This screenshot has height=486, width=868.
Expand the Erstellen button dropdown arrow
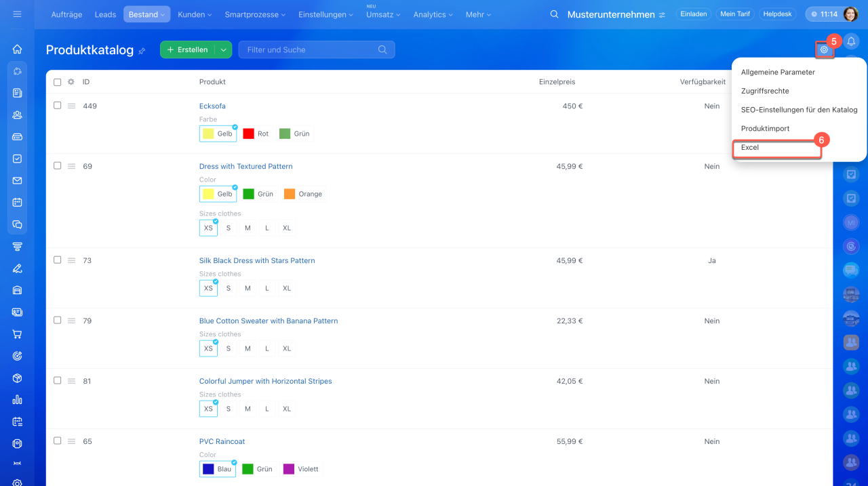point(224,49)
